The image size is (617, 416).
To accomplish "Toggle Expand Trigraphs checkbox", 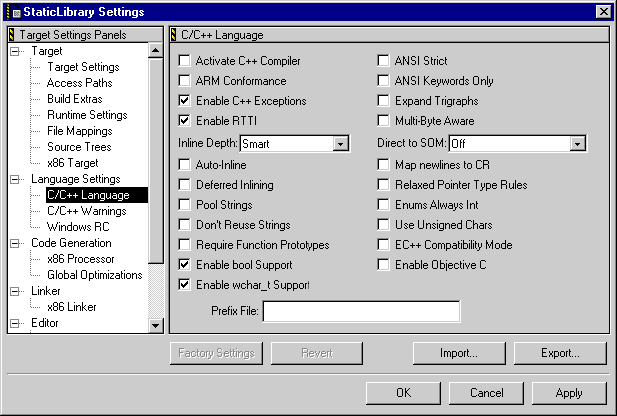I will 383,101.
